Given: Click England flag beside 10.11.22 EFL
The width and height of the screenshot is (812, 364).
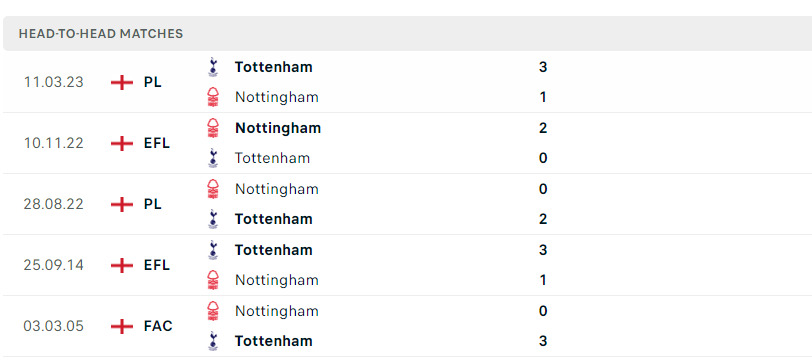Looking at the screenshot, I should (x=122, y=143).
